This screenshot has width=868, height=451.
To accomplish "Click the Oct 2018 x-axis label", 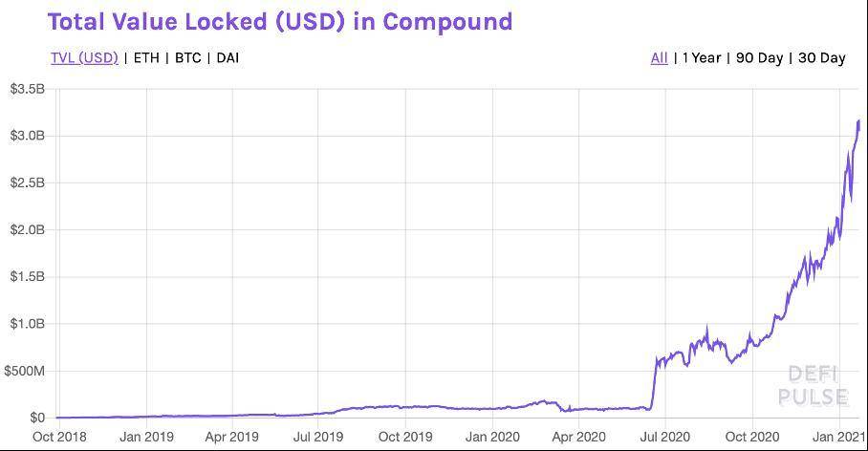I will click(56, 437).
